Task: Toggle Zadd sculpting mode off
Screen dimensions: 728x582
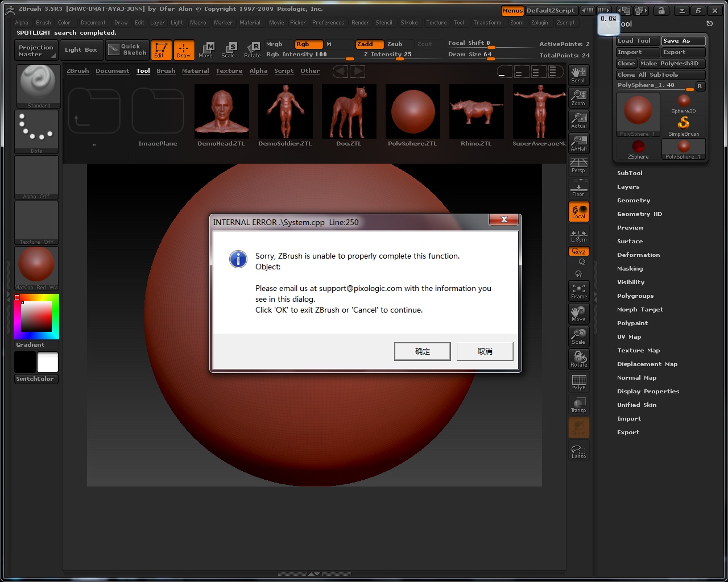Action: pos(369,44)
